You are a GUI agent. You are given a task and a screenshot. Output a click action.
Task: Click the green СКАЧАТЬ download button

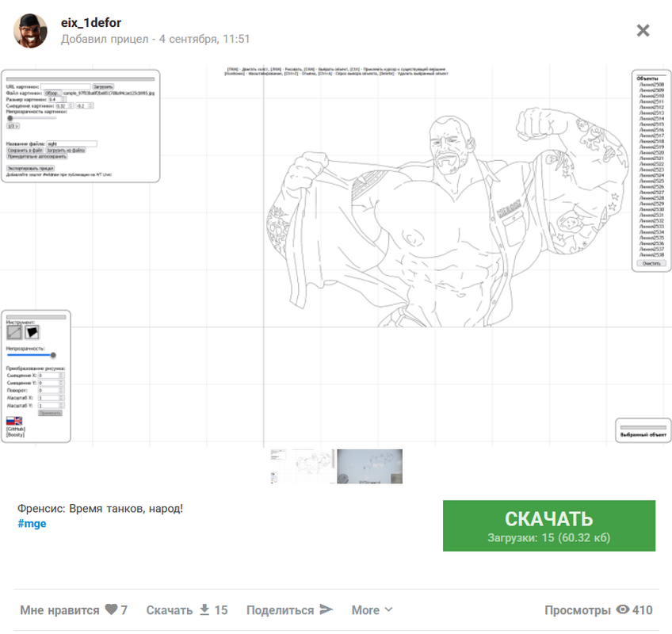549,525
